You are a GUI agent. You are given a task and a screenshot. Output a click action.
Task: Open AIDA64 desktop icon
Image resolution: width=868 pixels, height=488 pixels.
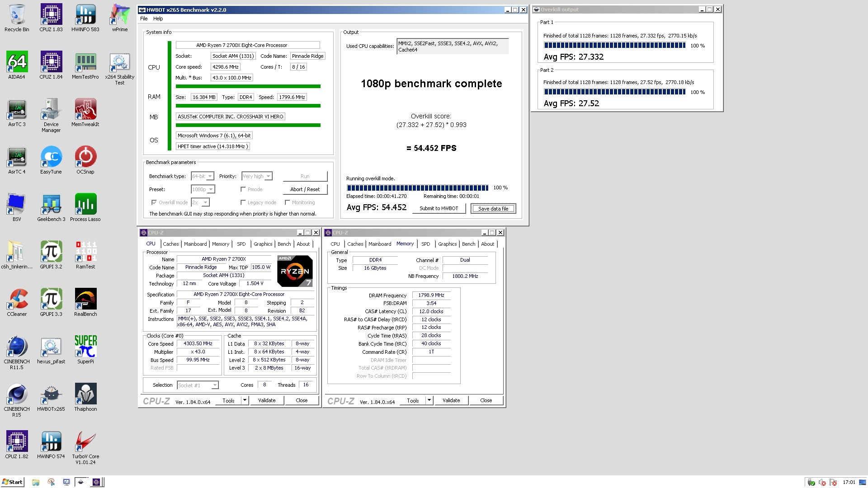pos(17,66)
